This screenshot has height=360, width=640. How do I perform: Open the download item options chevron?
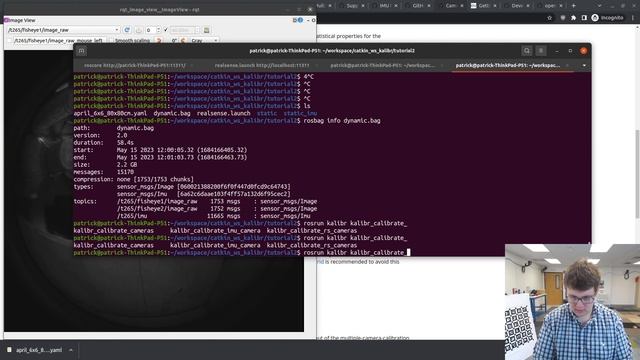click(x=71, y=350)
